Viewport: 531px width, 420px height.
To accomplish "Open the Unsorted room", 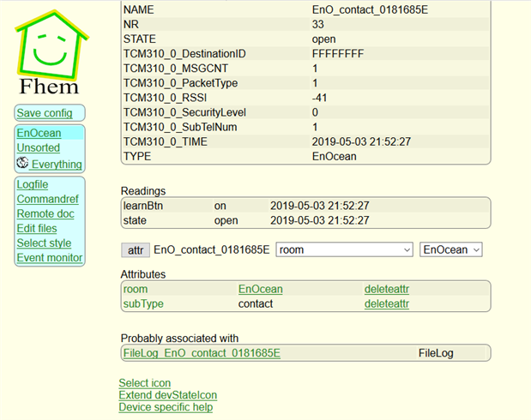I will 39,148.
